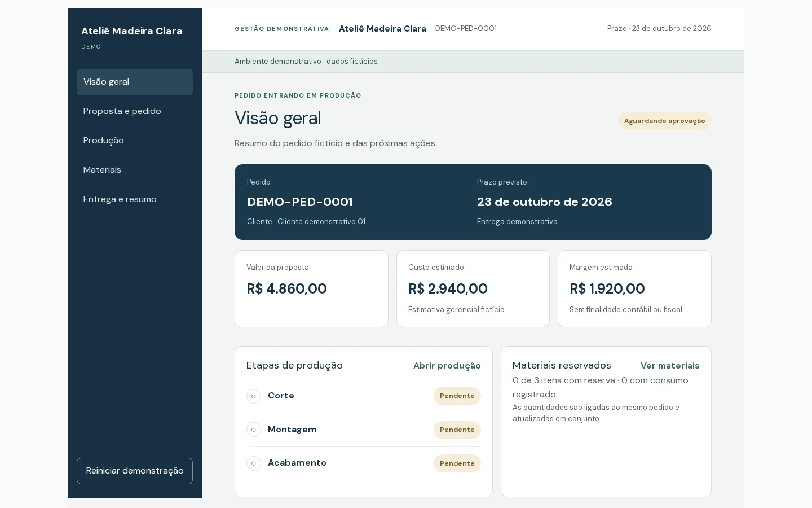
Task: Click the Pendente badge for Montagem
Action: (457, 430)
